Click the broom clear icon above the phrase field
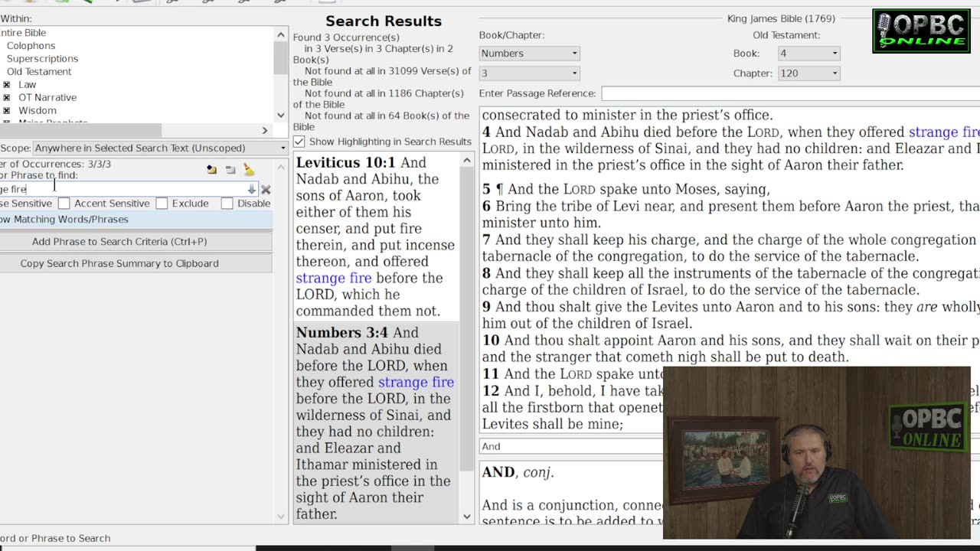 pos(249,169)
